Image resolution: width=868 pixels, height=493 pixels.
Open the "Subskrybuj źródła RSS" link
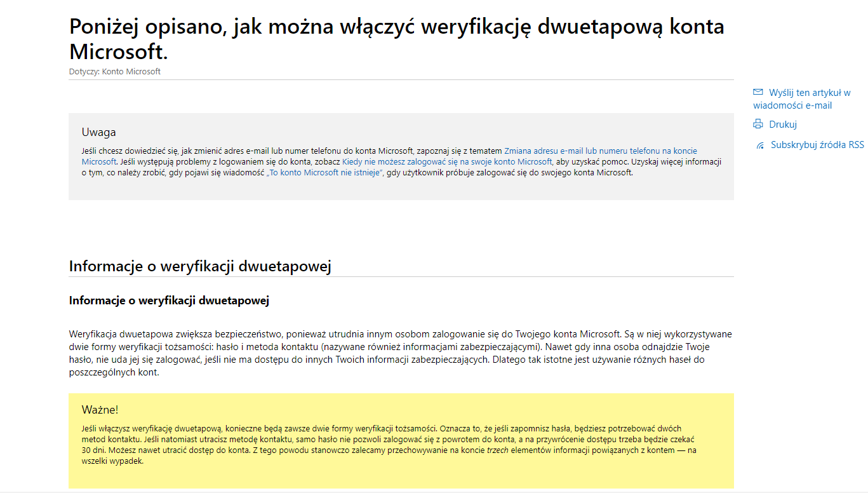click(x=817, y=145)
